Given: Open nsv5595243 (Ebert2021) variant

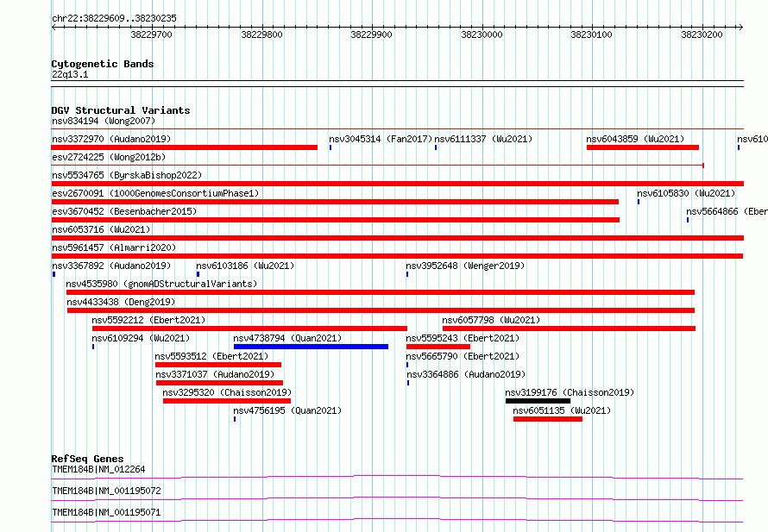Looking at the screenshot, I should 463,338.
